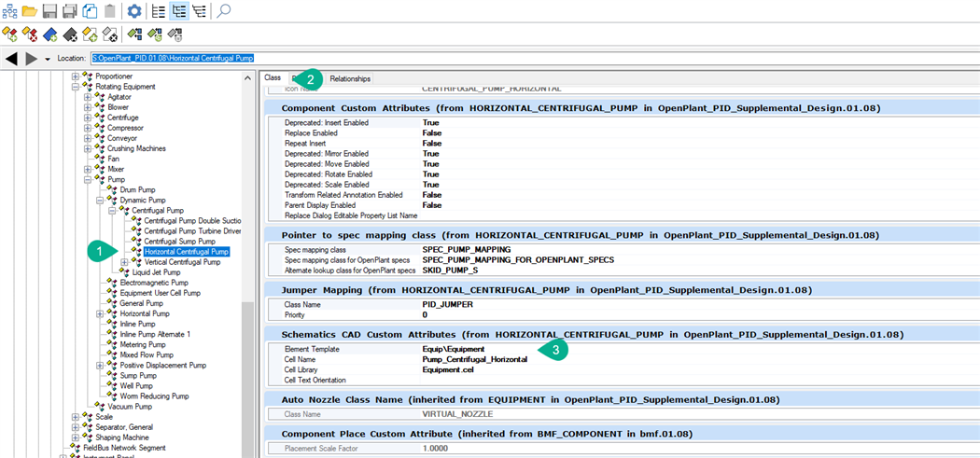
Task: Switch to the Class tab
Action: (272, 78)
